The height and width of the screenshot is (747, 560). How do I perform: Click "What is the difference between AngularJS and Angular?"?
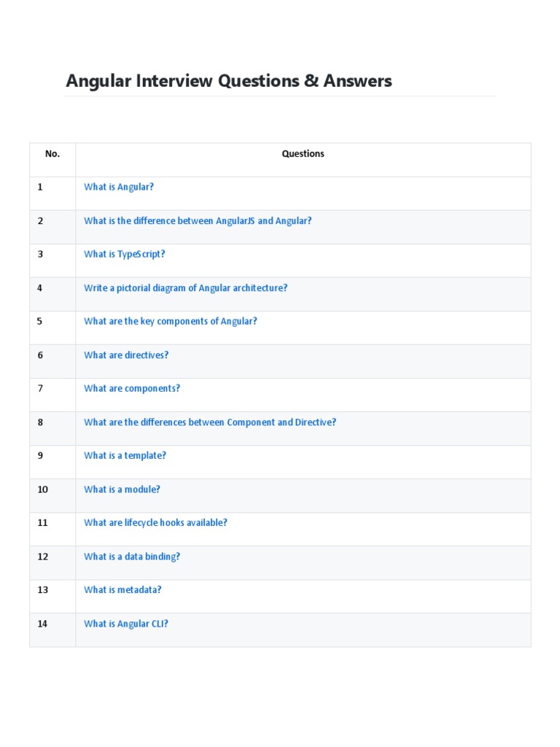(x=198, y=220)
